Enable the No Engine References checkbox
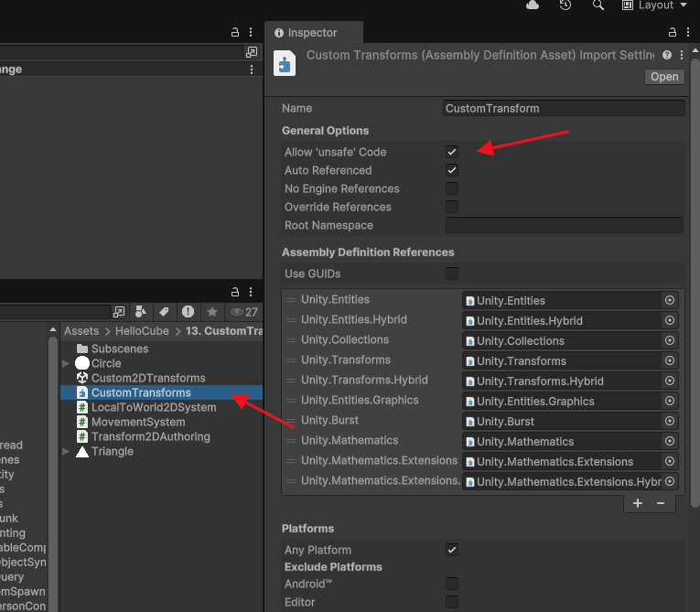Viewport: 700px width, 612px height. click(x=452, y=188)
